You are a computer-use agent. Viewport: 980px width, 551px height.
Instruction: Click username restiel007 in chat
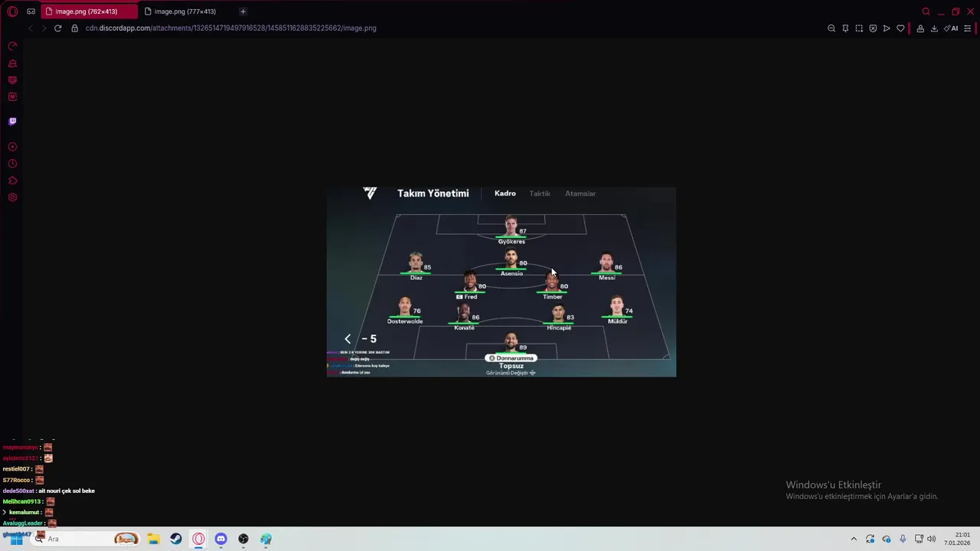(16, 469)
